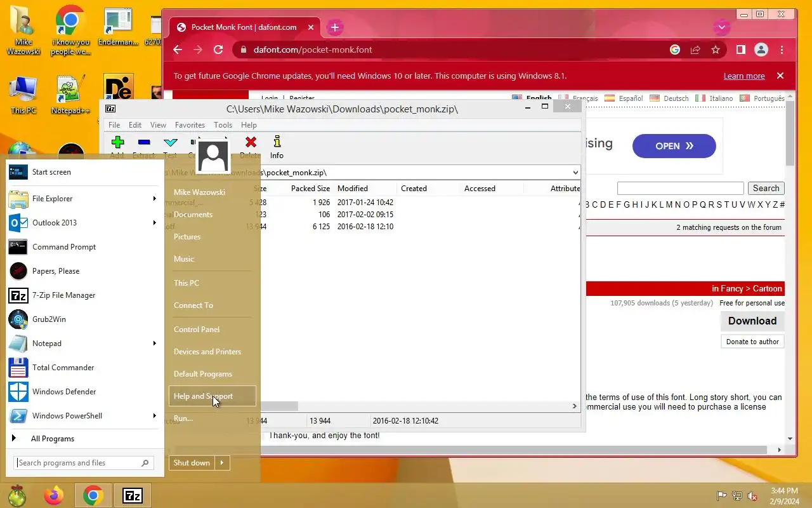Click the OPEN advertisement button

674,146
